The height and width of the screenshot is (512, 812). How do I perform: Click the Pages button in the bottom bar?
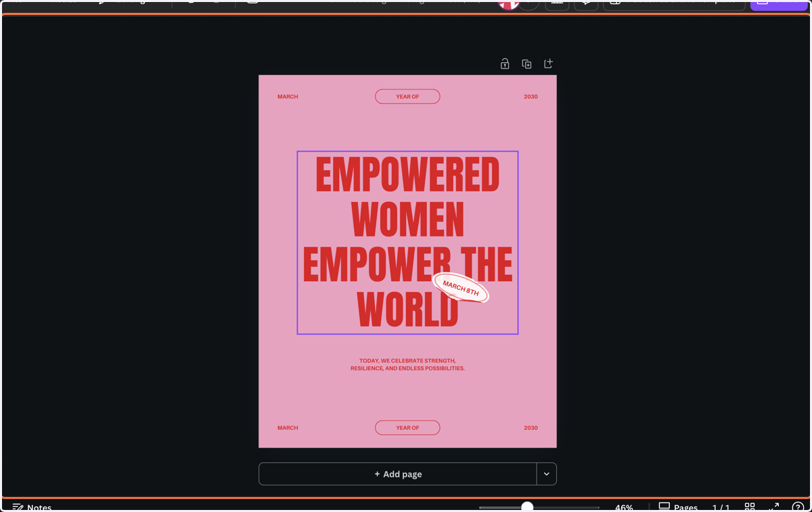pos(678,507)
